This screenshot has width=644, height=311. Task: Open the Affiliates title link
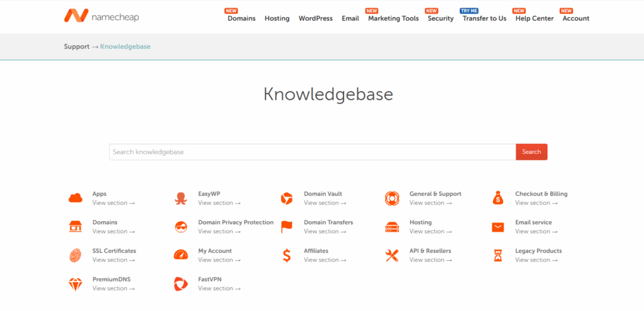316,251
